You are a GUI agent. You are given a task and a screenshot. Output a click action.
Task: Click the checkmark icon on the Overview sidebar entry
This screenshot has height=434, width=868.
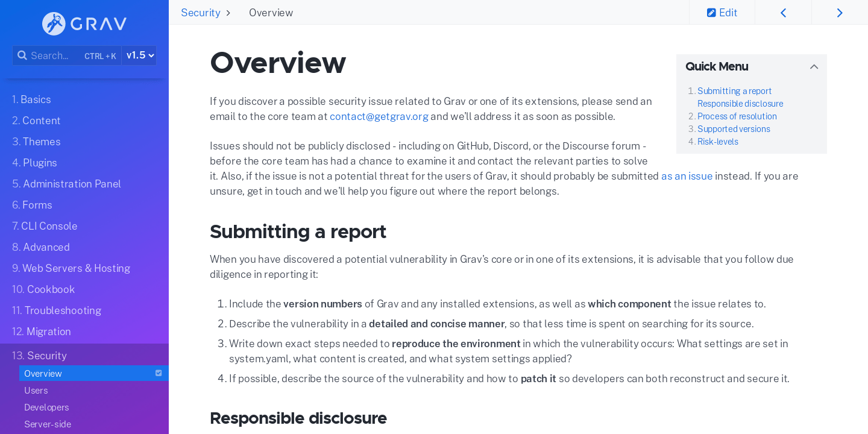[159, 373]
